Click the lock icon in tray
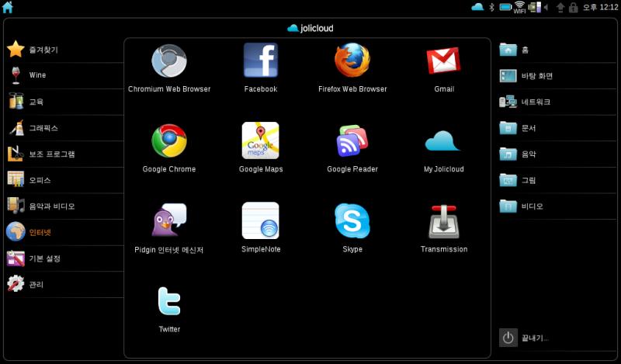The image size is (621, 364). pyautogui.click(x=573, y=7)
